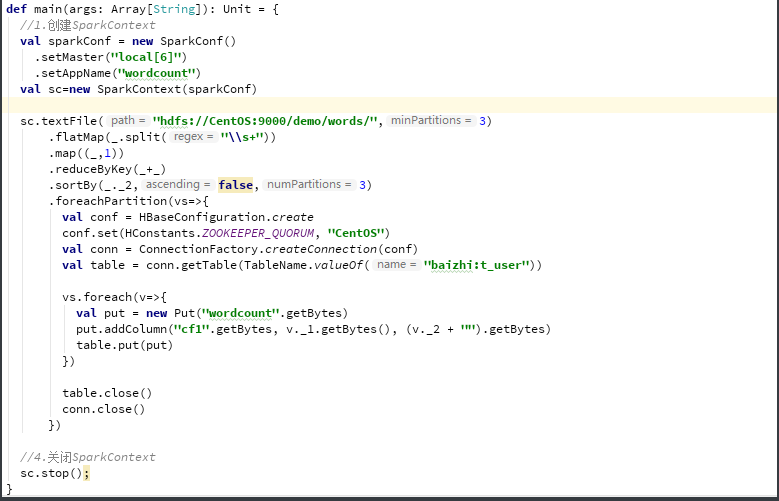Click the 'numPartitions =' parameter hint
779x501 pixels.
click(309, 184)
